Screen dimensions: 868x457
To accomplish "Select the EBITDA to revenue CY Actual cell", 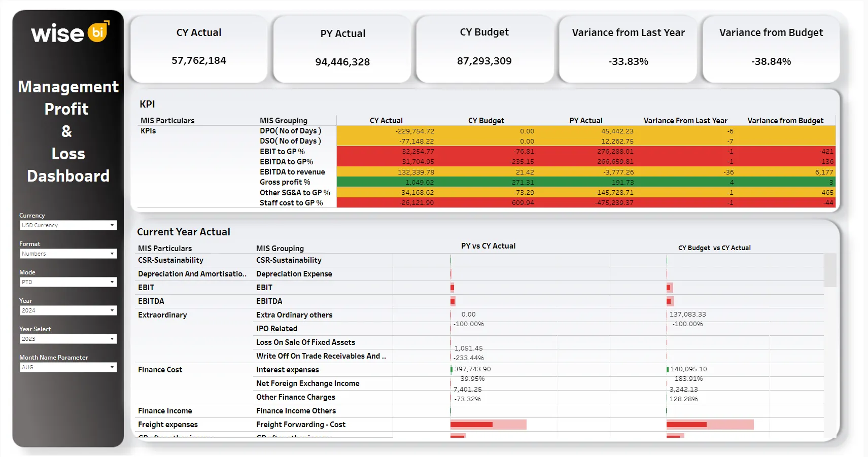I will click(387, 172).
